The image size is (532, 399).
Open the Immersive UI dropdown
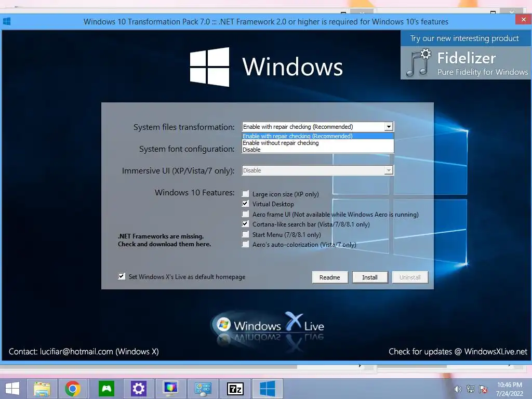(317, 170)
